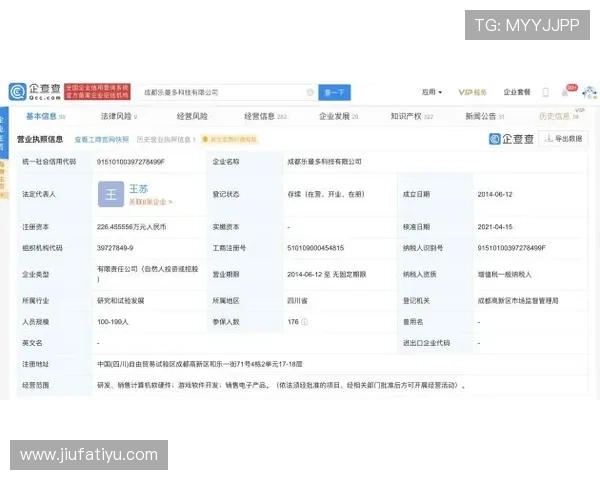Click the mobile phone icon in the header

coord(546,92)
